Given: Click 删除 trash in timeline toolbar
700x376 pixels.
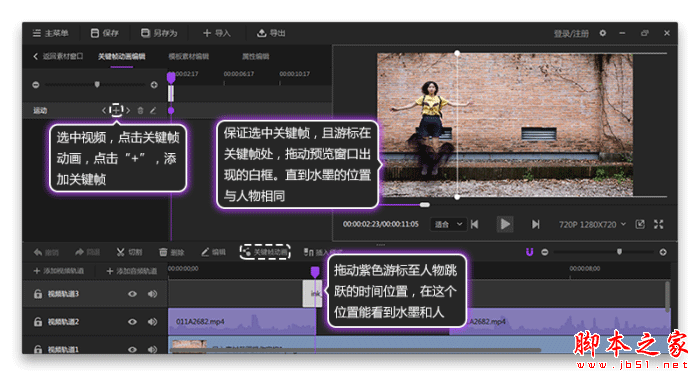Looking at the screenshot, I should [x=171, y=252].
